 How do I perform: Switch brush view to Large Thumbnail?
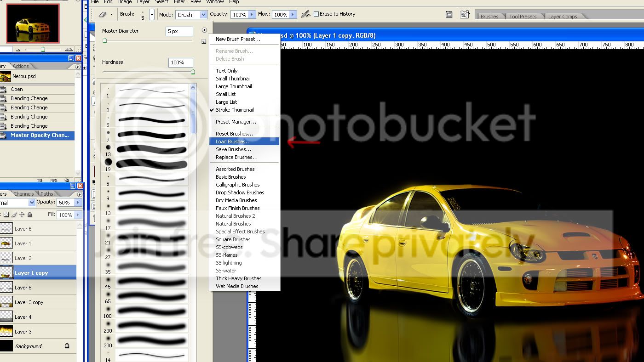coord(244,86)
